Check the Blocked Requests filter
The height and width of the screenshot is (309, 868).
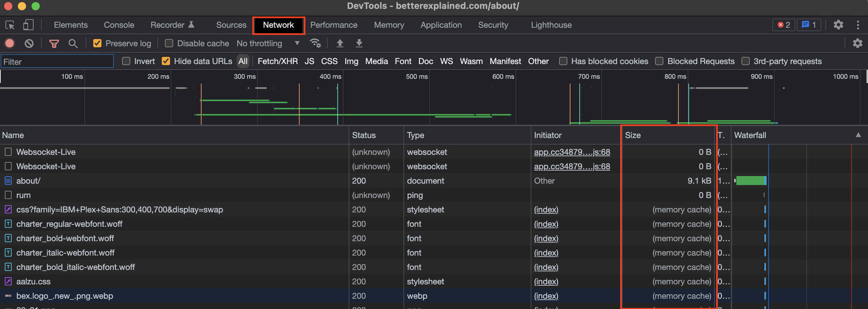[x=659, y=61]
